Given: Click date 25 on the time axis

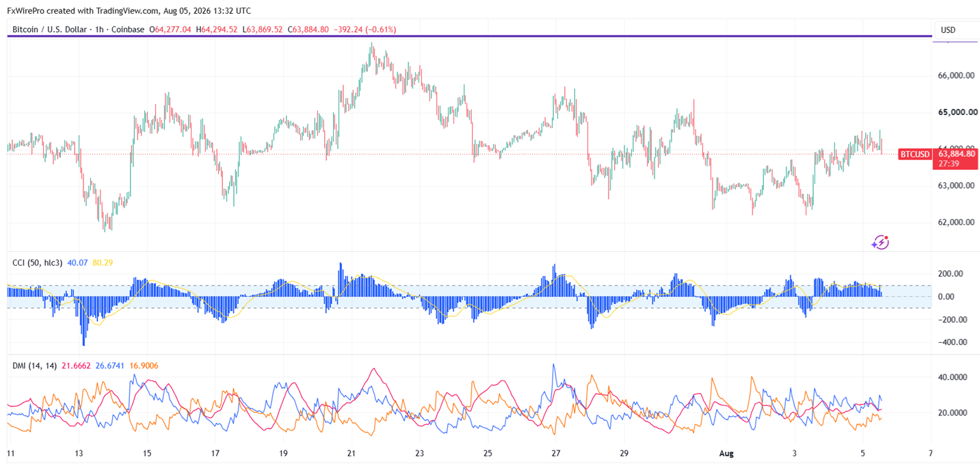Looking at the screenshot, I should (x=488, y=453).
